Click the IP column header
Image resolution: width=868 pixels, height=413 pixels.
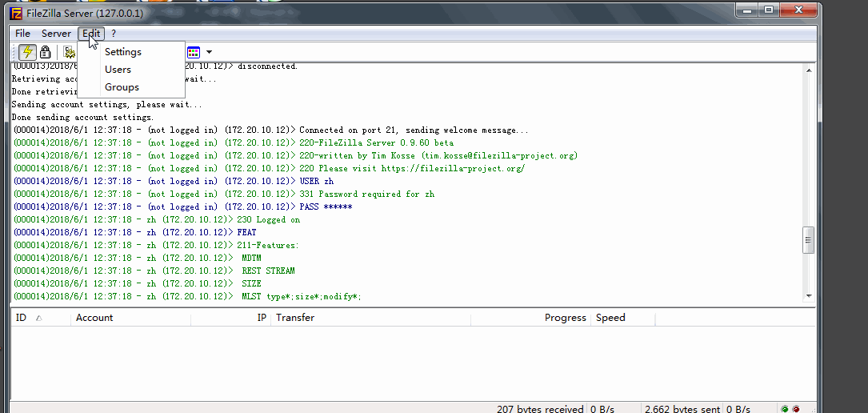[x=231, y=318]
